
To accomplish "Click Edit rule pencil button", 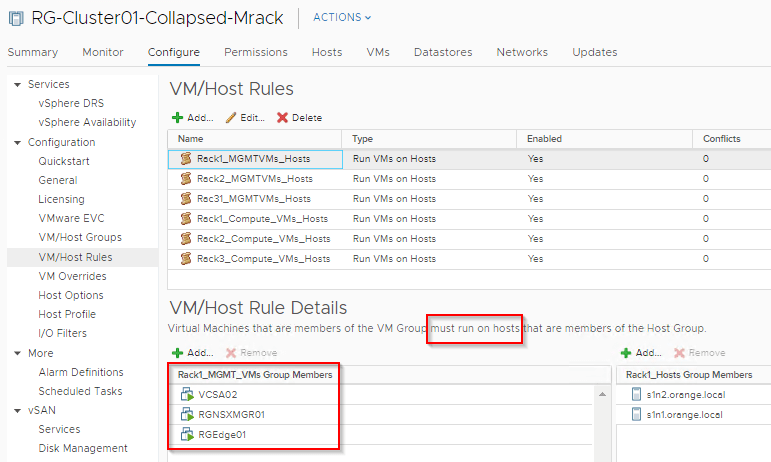I will [245, 118].
